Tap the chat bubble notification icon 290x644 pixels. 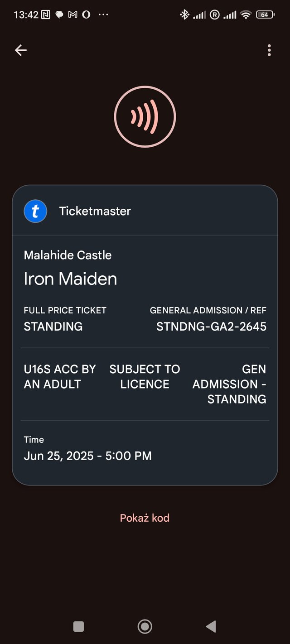[x=59, y=14]
